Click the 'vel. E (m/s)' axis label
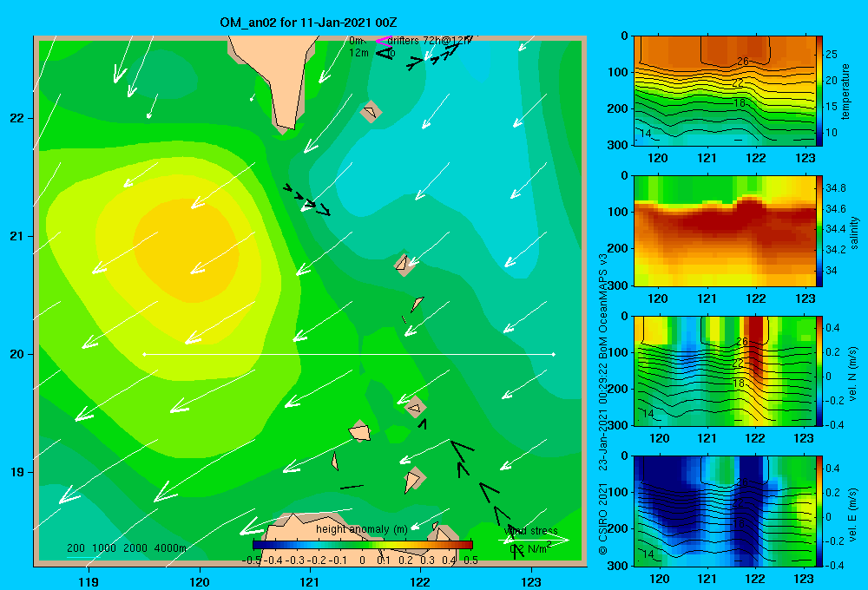The height and width of the screenshot is (590, 868). 853,514
